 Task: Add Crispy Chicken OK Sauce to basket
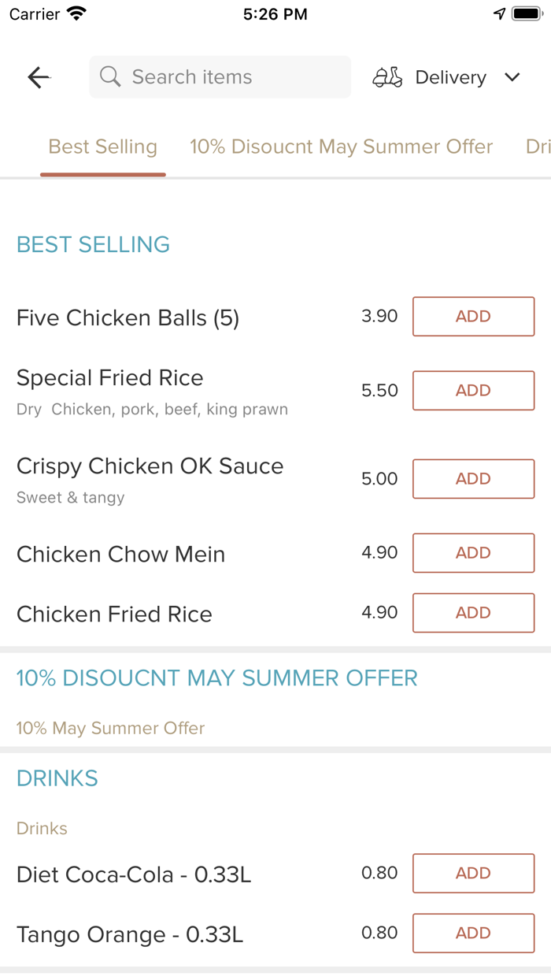pos(472,478)
